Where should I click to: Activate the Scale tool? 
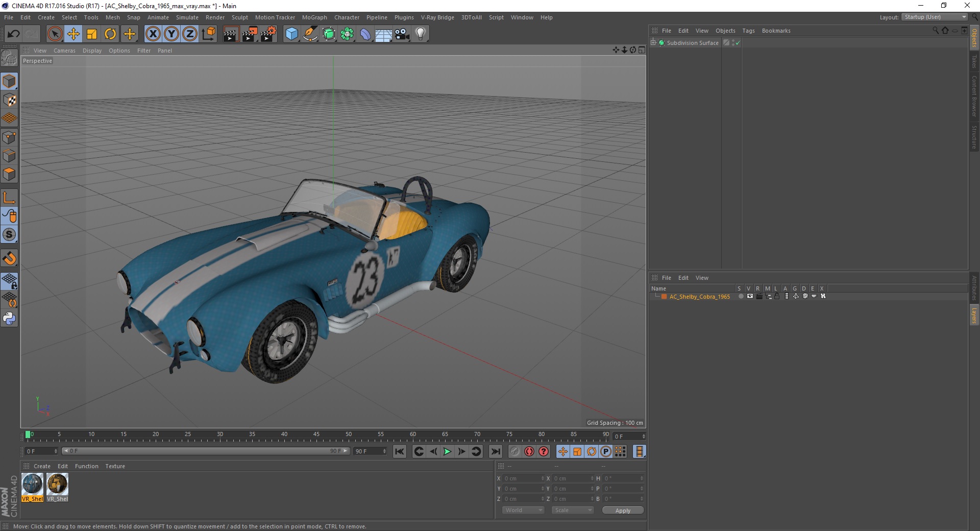tap(92, 34)
